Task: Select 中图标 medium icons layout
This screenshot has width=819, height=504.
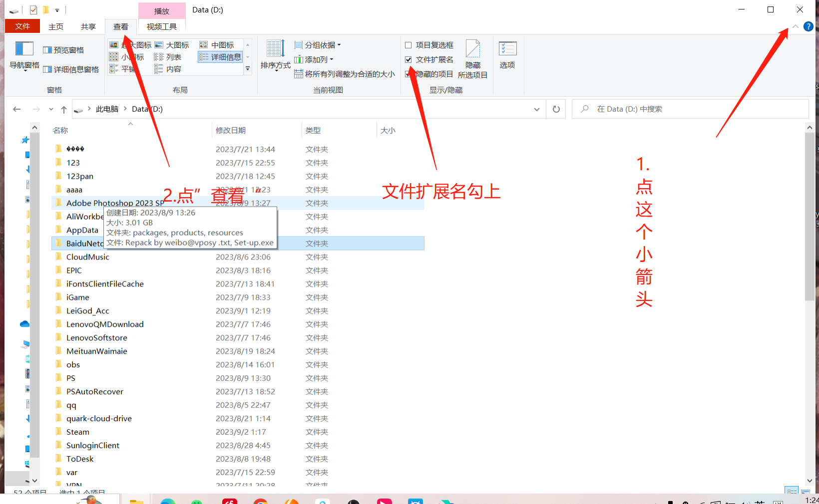Action: (x=217, y=45)
